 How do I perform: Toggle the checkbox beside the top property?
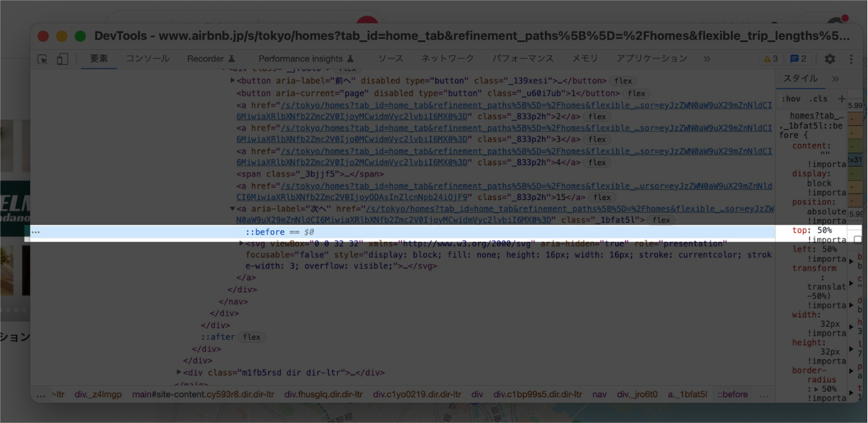(858, 239)
